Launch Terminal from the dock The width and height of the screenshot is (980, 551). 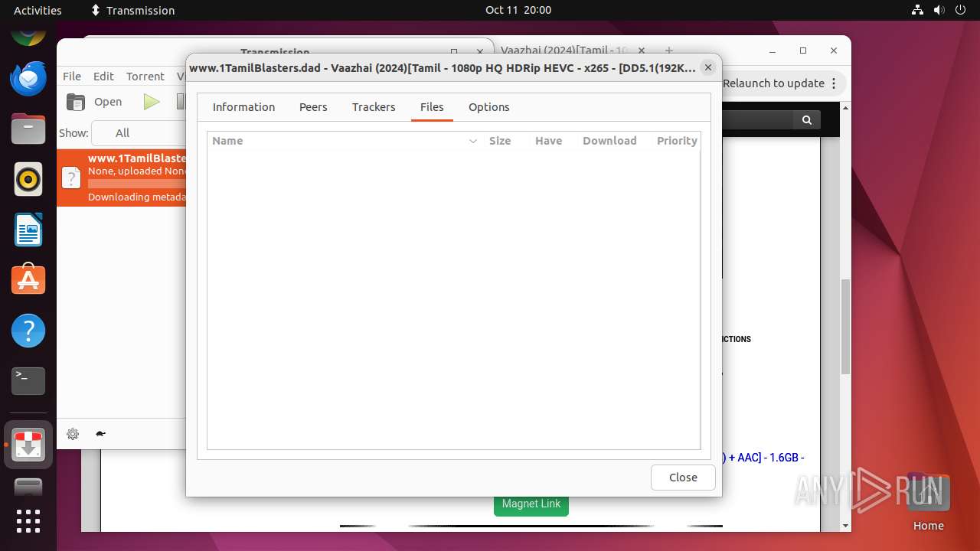28,381
